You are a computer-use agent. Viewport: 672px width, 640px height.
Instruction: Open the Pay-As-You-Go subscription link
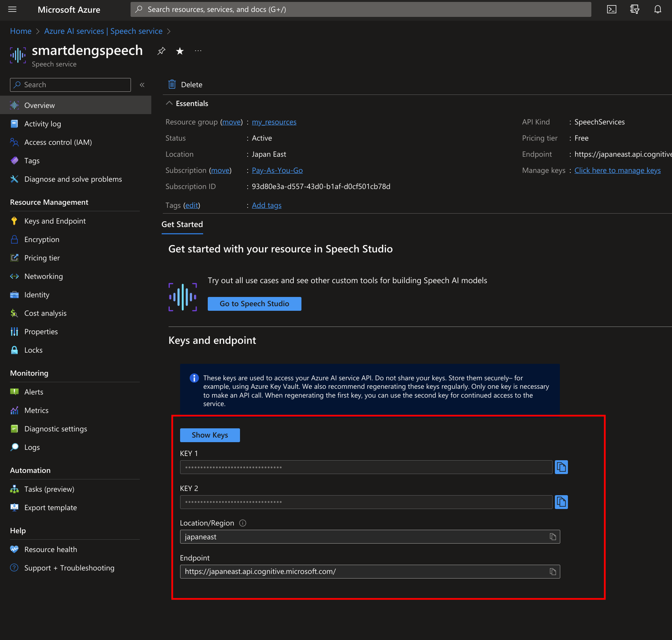click(x=277, y=170)
